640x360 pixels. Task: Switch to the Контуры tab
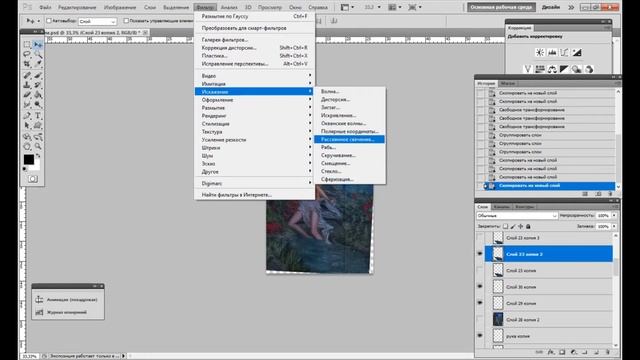pos(524,207)
